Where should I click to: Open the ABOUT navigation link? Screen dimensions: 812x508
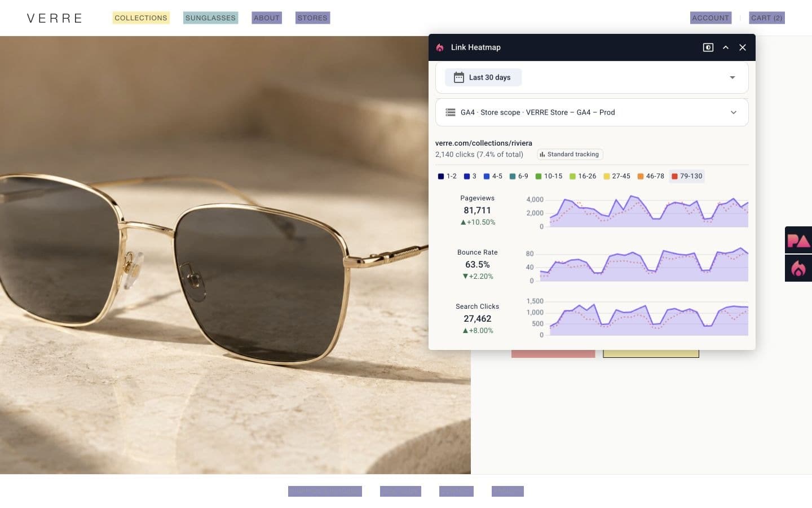click(x=267, y=18)
